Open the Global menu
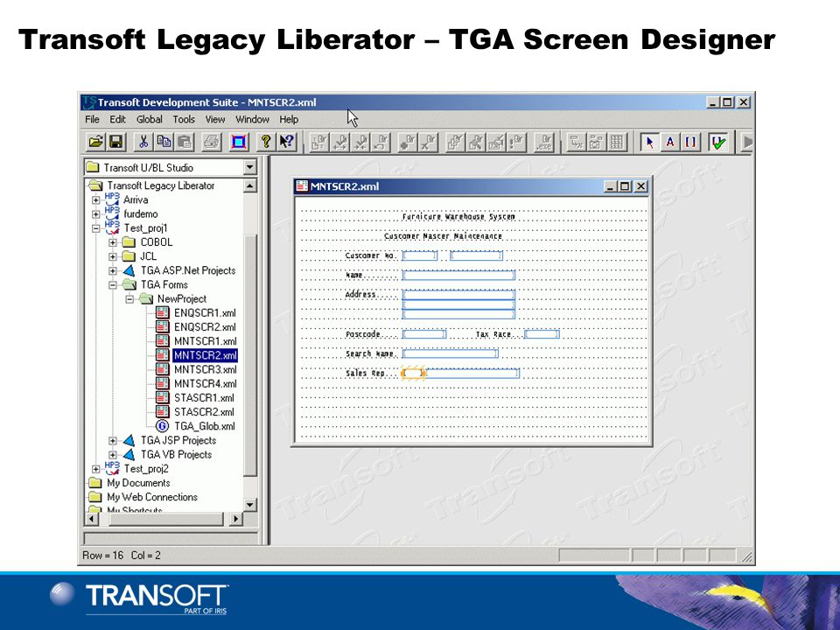The width and height of the screenshot is (840, 630). (x=149, y=120)
